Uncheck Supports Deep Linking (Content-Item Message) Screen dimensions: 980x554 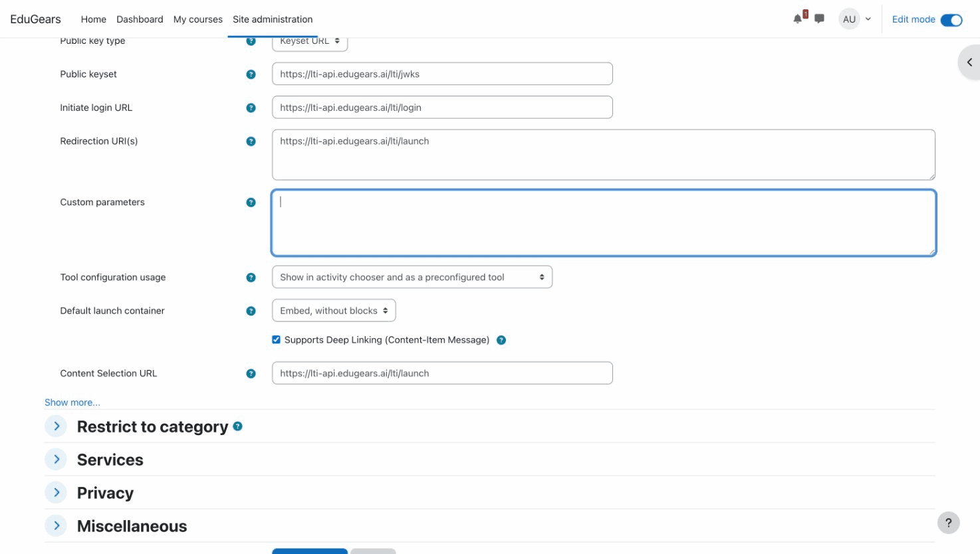coord(276,339)
